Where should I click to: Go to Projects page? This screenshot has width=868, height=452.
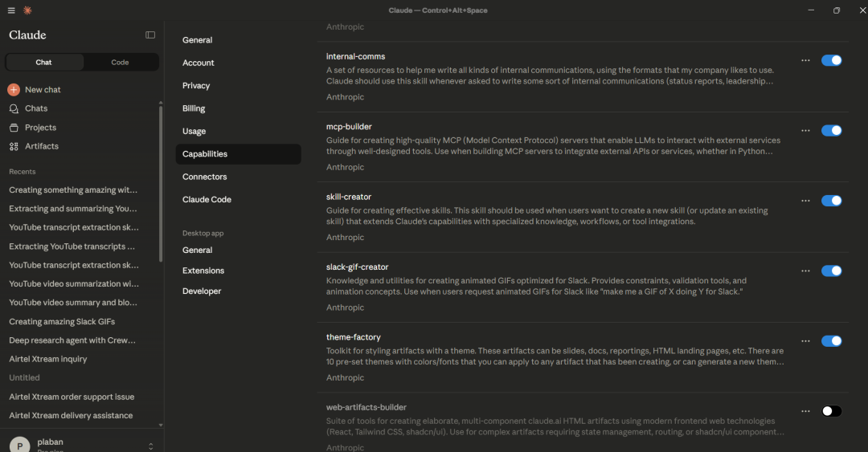(x=40, y=128)
